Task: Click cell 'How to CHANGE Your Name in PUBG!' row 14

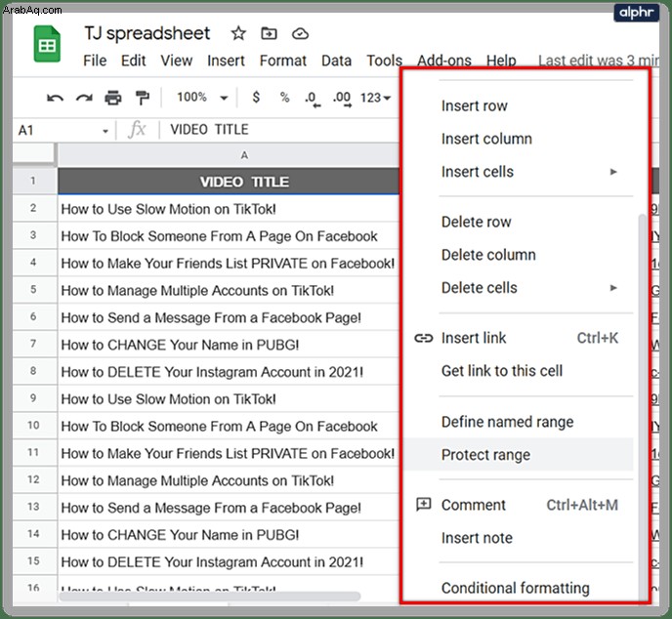Action: coord(229,535)
